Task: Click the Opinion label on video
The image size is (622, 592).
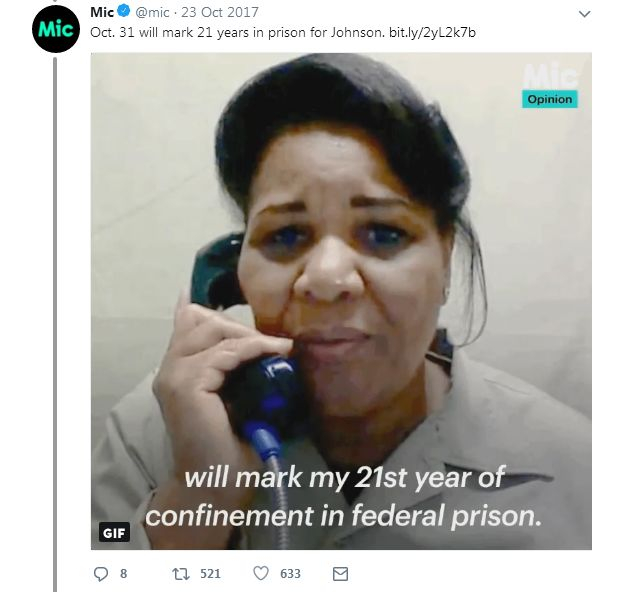Action: pos(549,99)
